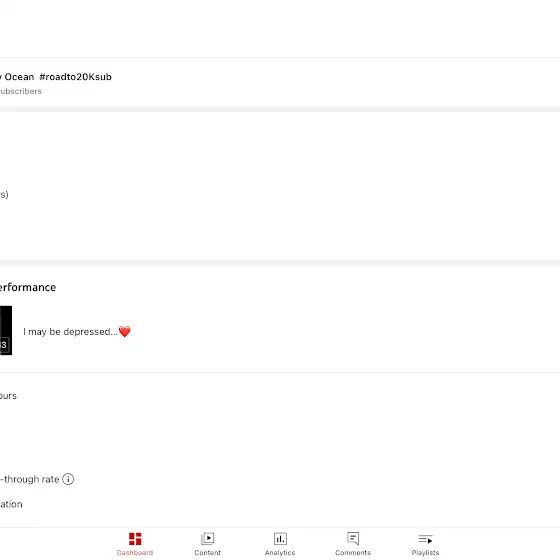Select the channel name Ocean #roadto20Ksub
This screenshot has height=560, width=560.
tap(56, 77)
